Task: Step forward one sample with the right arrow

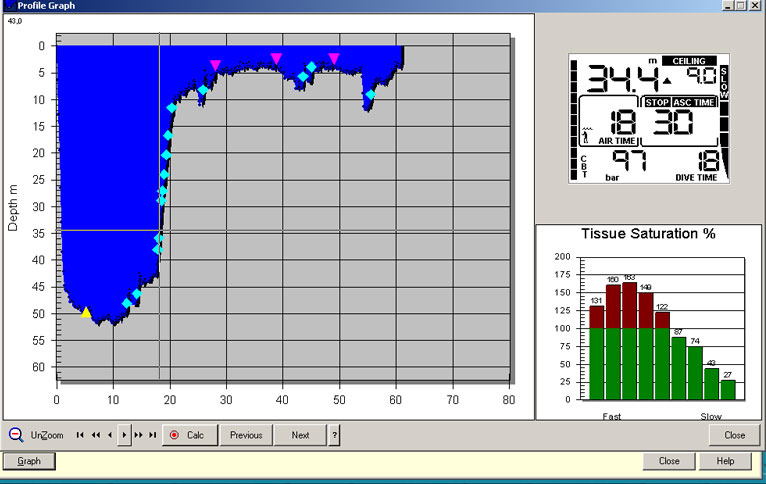Action: pos(124,435)
